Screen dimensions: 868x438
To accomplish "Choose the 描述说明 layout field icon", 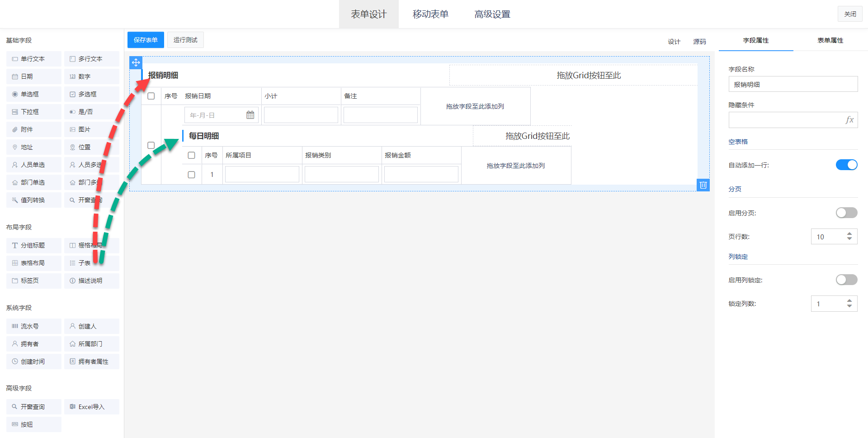I will click(x=72, y=281).
